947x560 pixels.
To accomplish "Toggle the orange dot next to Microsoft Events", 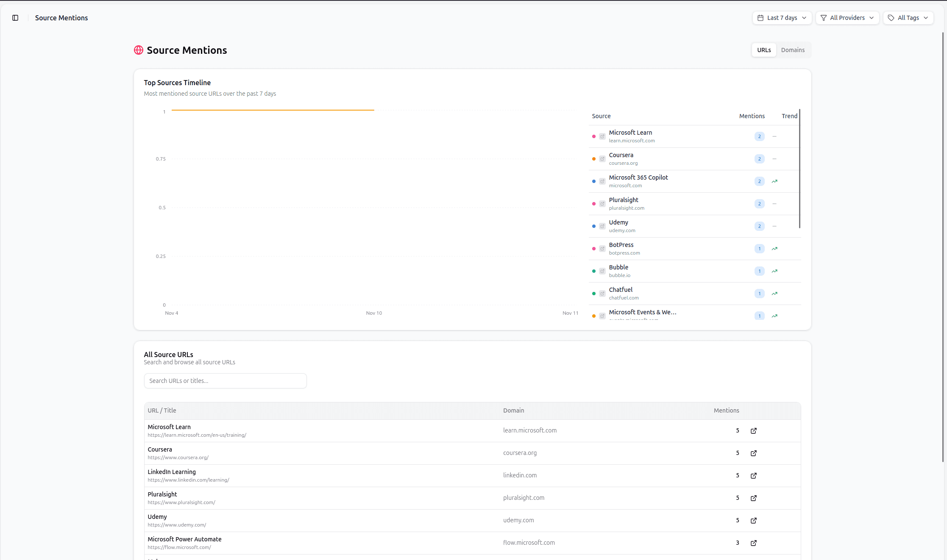I will tap(594, 316).
